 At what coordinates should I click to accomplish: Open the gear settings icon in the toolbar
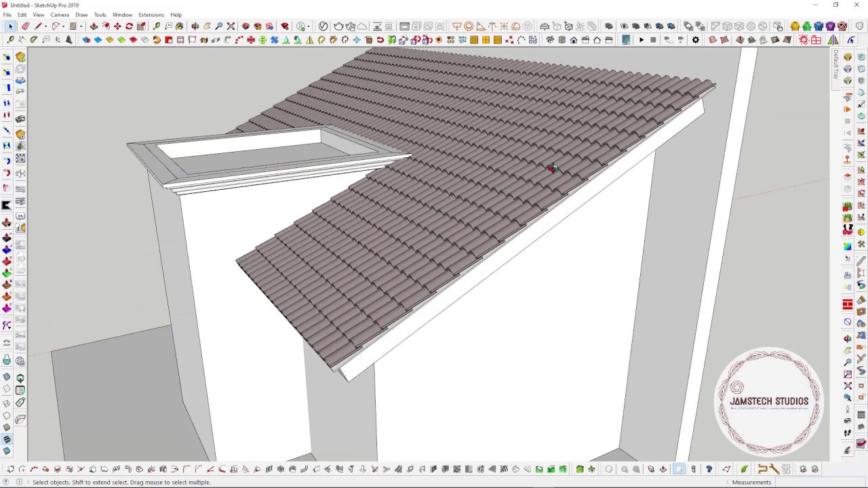coord(695,40)
